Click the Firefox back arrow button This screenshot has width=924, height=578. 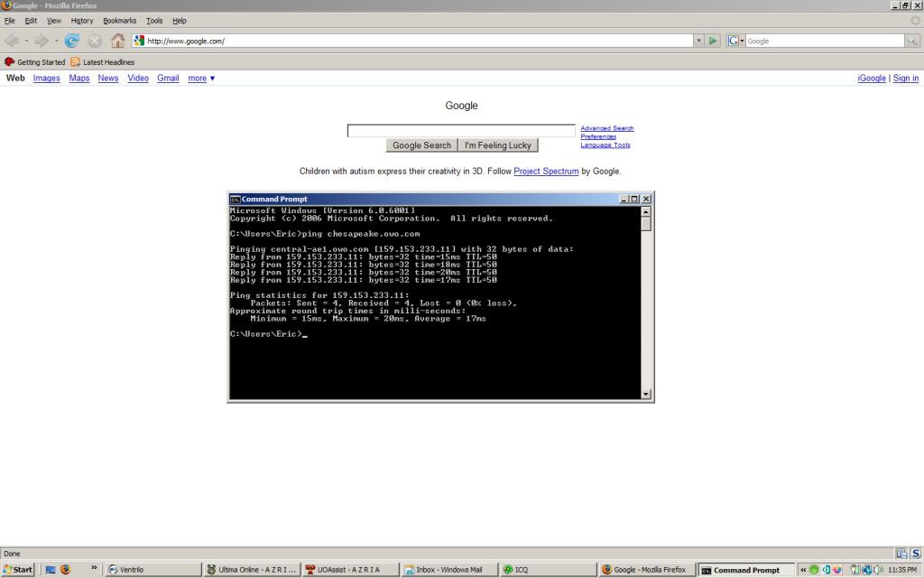click(12, 41)
